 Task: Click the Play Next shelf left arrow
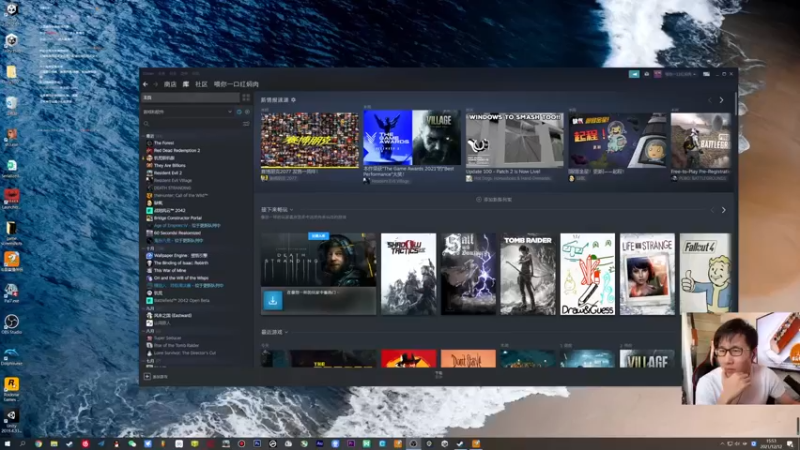712,210
